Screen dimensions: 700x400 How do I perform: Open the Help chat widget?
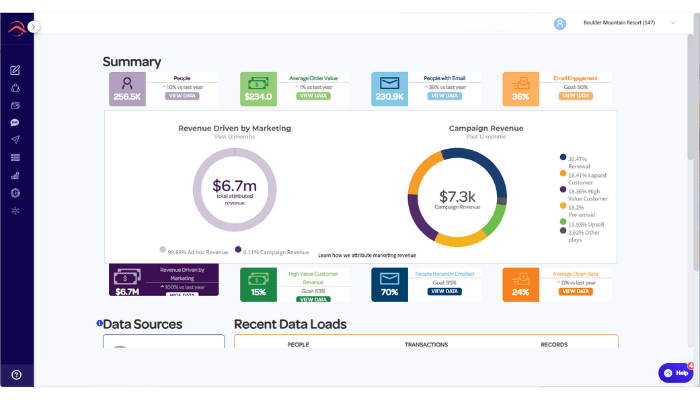(x=676, y=372)
